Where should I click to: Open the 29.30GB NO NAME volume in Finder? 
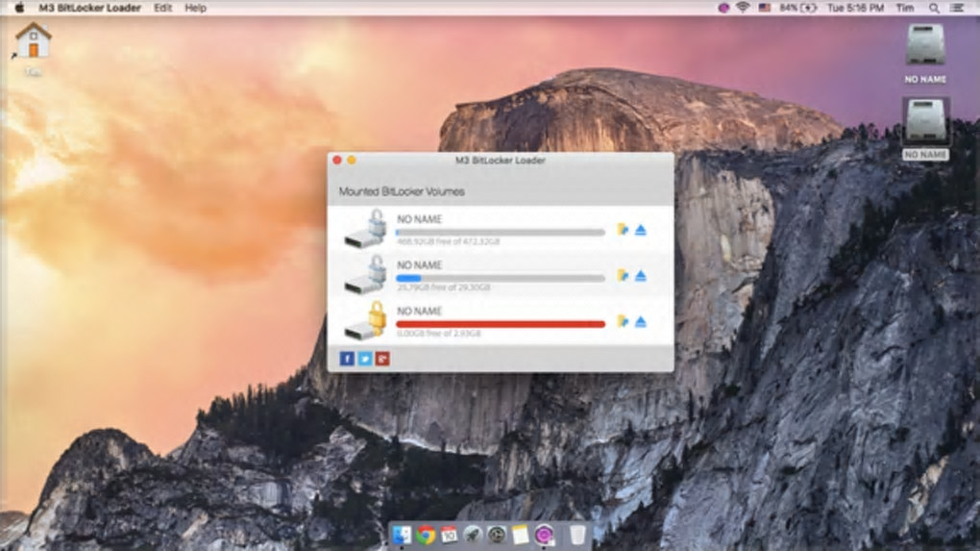622,275
